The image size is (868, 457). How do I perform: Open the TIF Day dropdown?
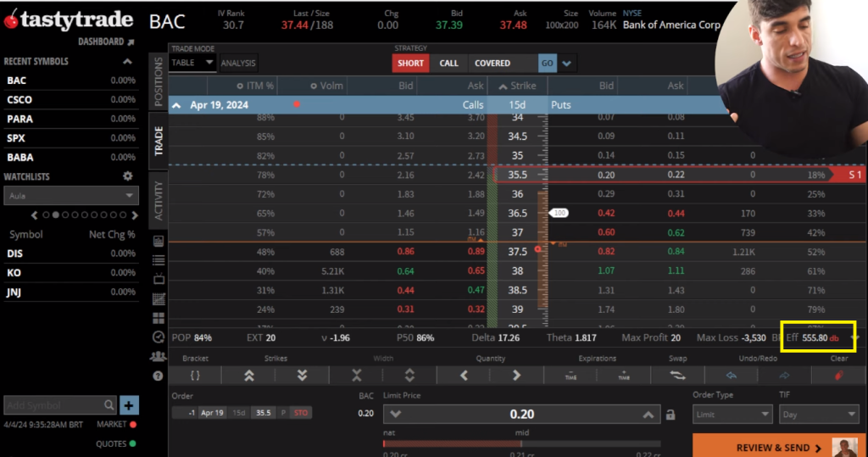tap(818, 415)
